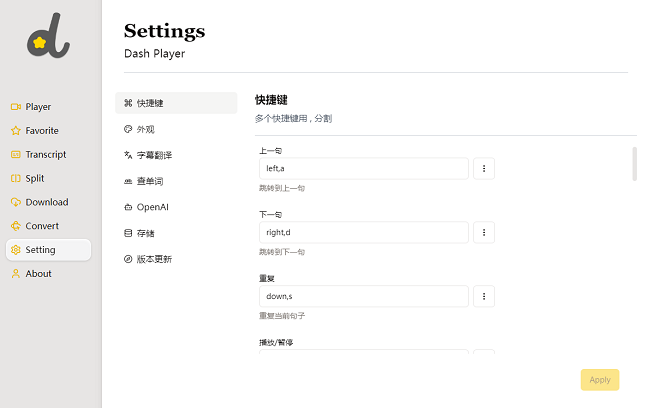650x408 pixels.
Task: Navigate to the Convert page
Action: pyautogui.click(x=42, y=226)
